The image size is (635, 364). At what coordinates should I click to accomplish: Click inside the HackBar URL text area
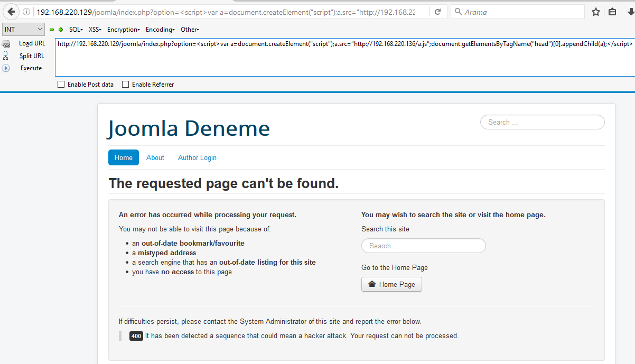(344, 57)
